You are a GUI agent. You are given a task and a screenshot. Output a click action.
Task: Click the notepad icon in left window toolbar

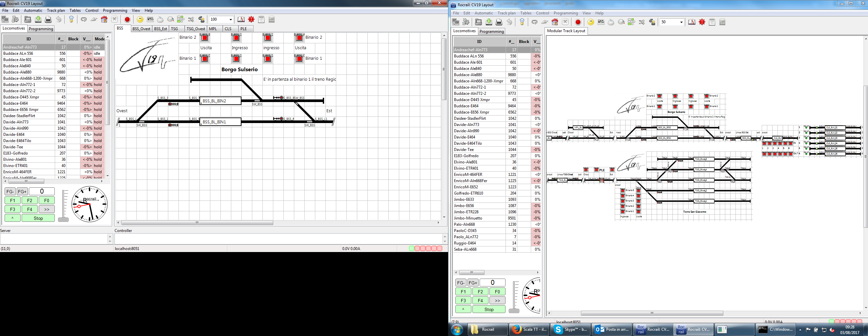coord(261,20)
